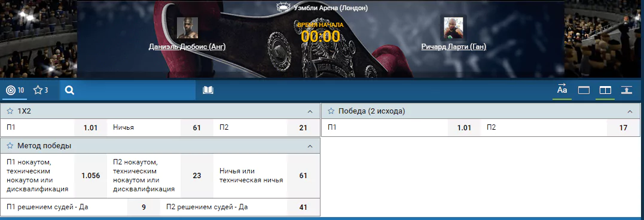
Task: Click Даниэль Дюбуа photo thumbnail
Action: (x=187, y=28)
